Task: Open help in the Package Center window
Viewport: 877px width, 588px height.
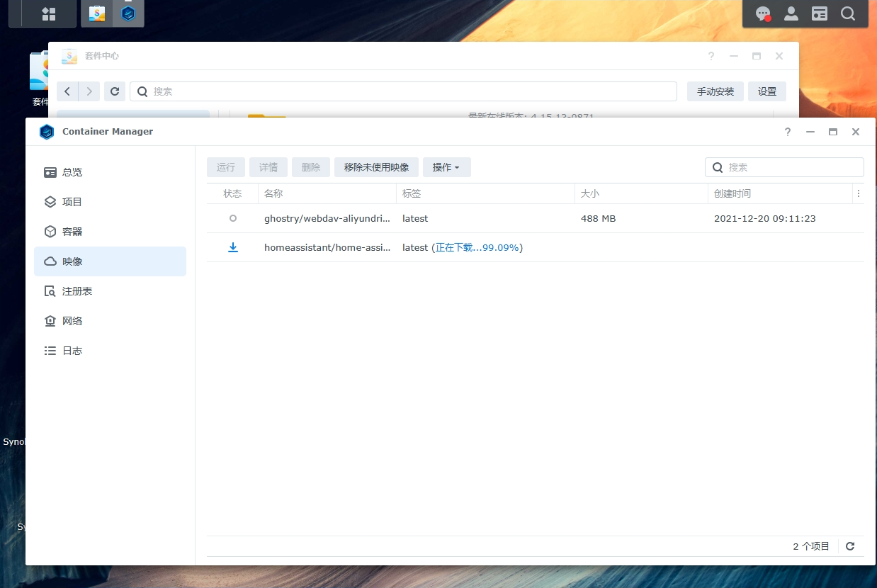Action: (x=711, y=56)
